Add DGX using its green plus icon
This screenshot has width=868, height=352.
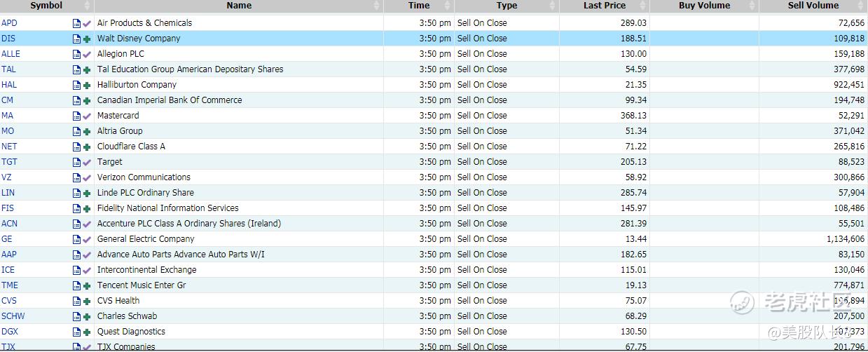click(x=87, y=332)
